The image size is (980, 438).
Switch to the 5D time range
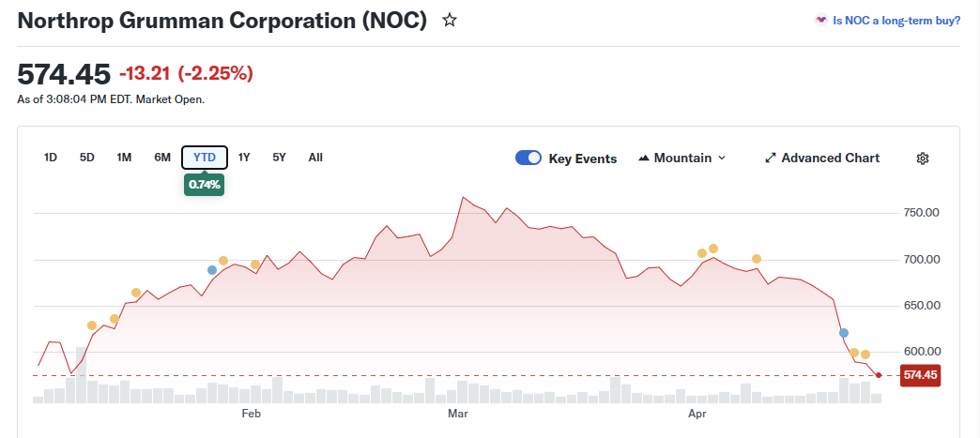pos(87,158)
